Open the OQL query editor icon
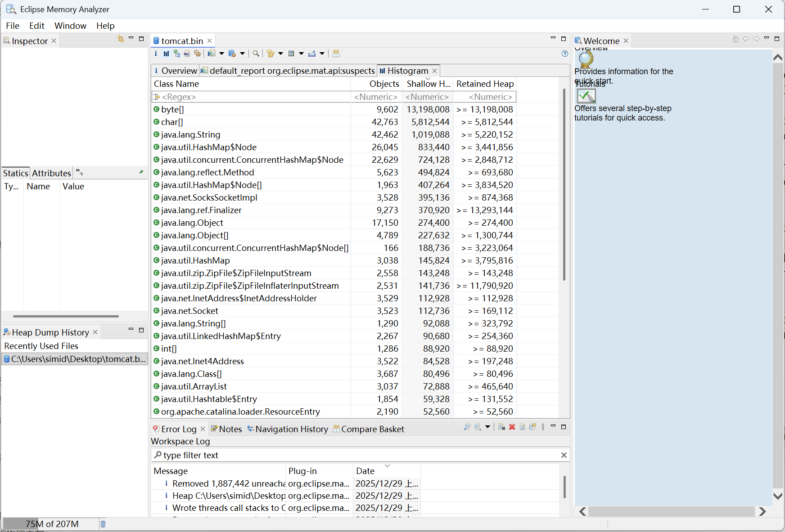 [x=187, y=54]
